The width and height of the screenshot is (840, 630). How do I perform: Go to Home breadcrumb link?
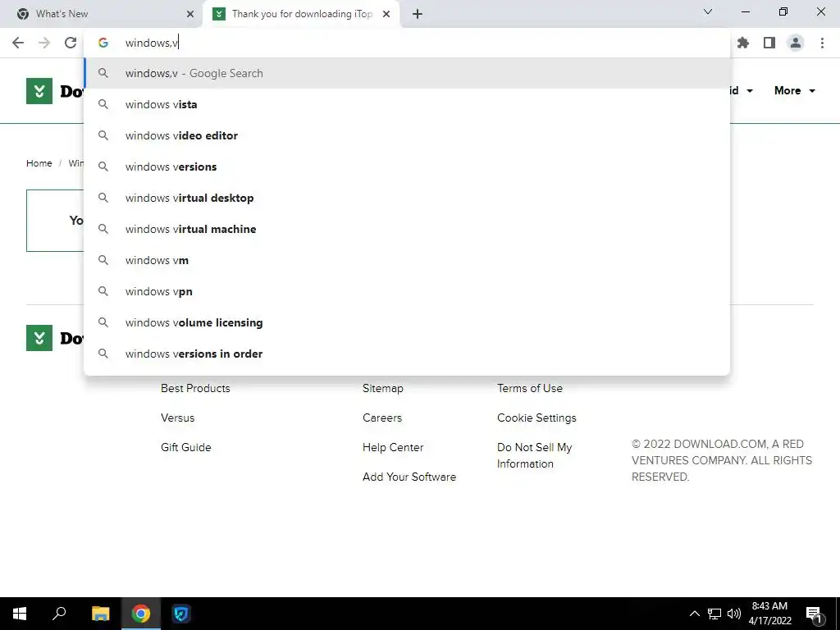(x=39, y=163)
